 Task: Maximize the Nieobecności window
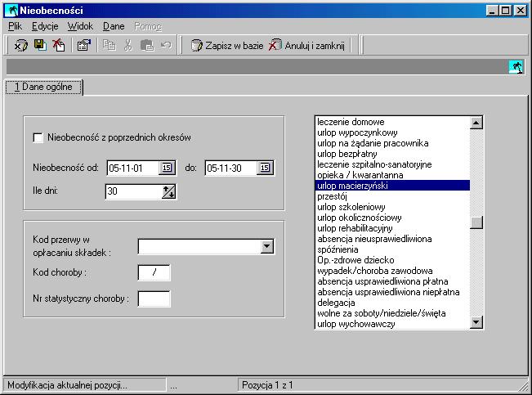(506, 11)
